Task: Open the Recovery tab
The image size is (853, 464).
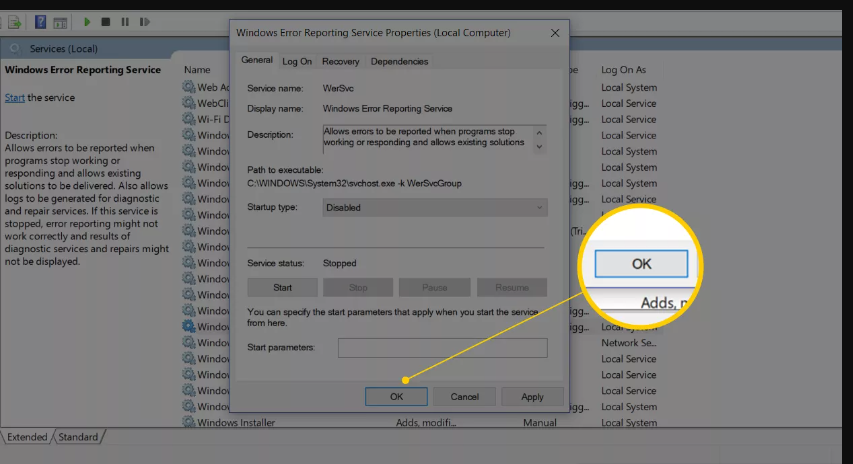Action: [x=341, y=61]
